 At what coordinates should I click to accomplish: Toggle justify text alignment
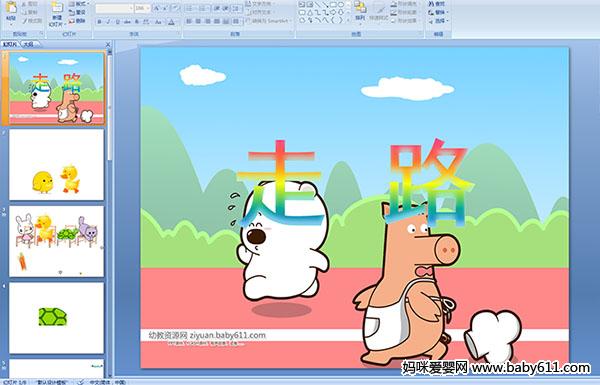click(x=217, y=21)
